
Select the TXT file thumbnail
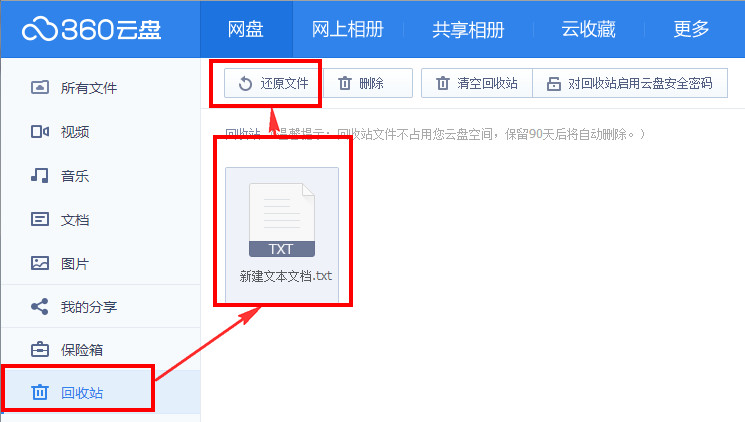tap(282, 220)
